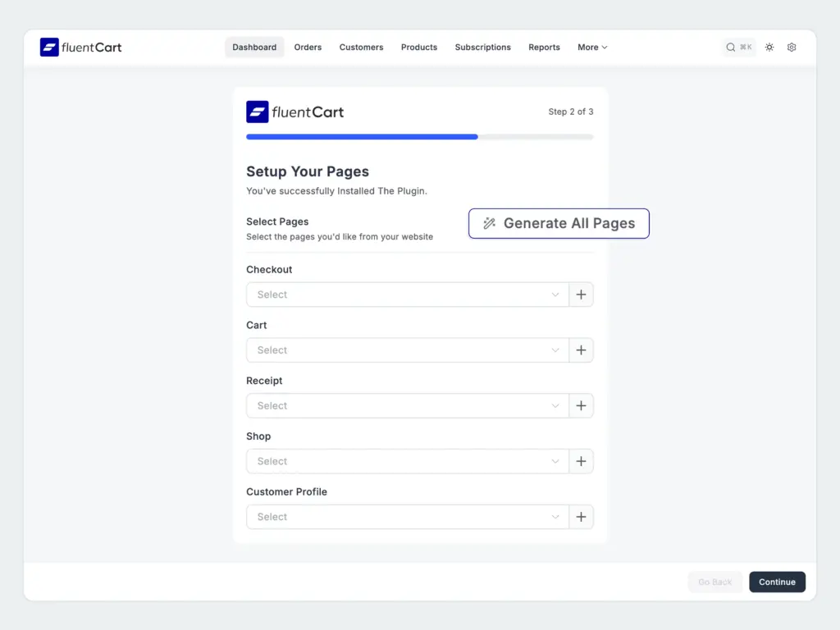840x630 pixels.
Task: Expand the More menu in navigation
Action: pos(592,47)
